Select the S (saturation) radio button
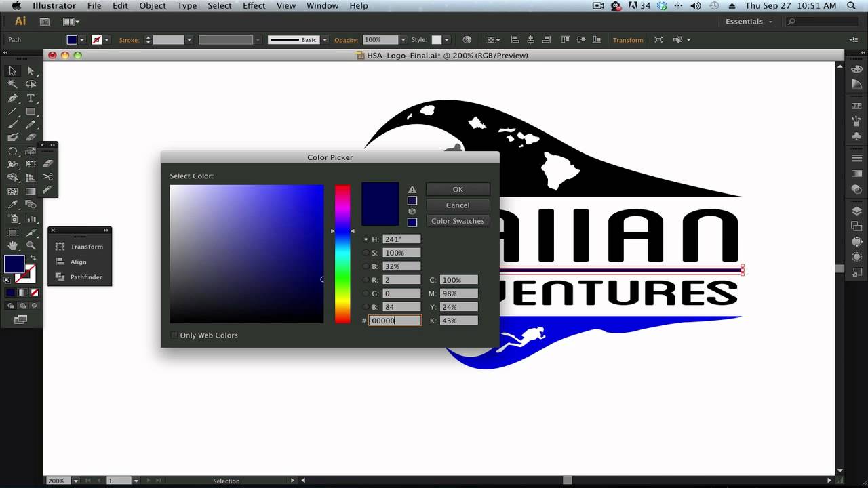 coord(366,253)
